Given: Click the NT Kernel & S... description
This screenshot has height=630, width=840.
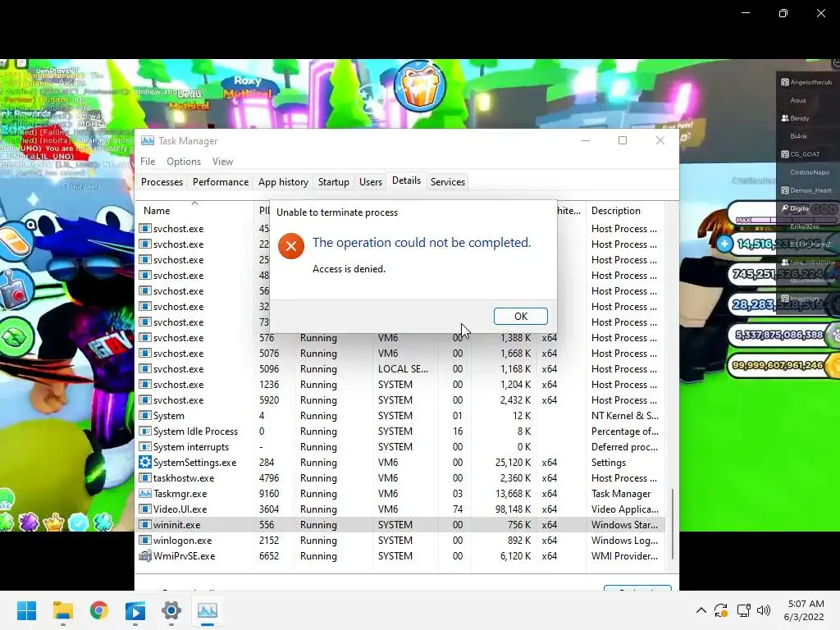Looking at the screenshot, I should coord(624,416).
